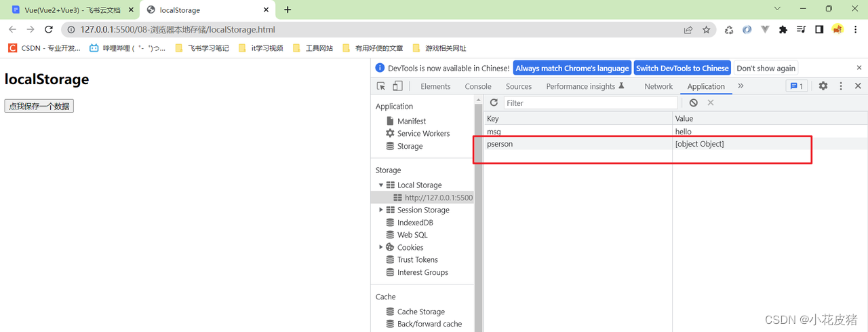Viewport: 868px width, 332px height.
Task: Open the Extensions puzzle-piece menu
Action: [x=783, y=30]
